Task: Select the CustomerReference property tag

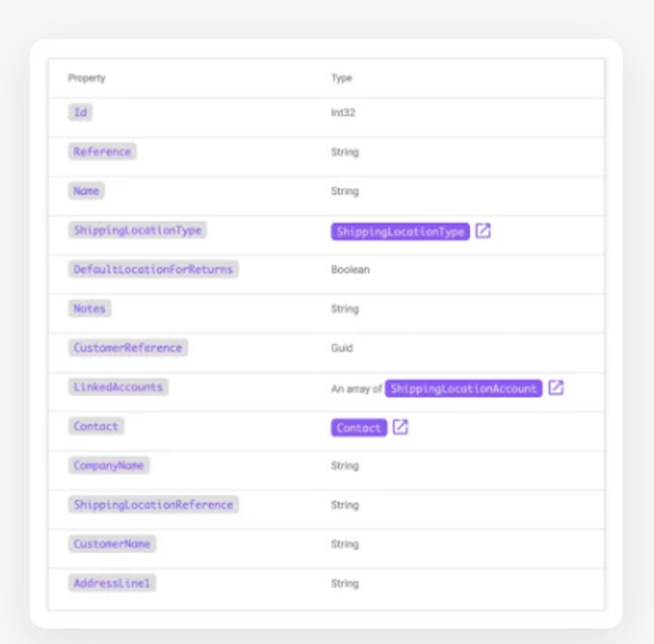Action: coord(128,348)
